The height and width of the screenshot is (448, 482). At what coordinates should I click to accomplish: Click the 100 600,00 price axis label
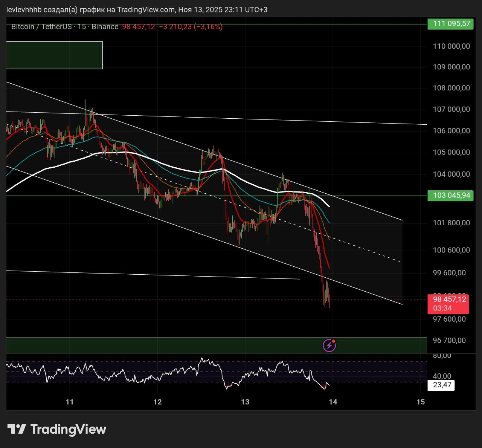click(x=451, y=250)
